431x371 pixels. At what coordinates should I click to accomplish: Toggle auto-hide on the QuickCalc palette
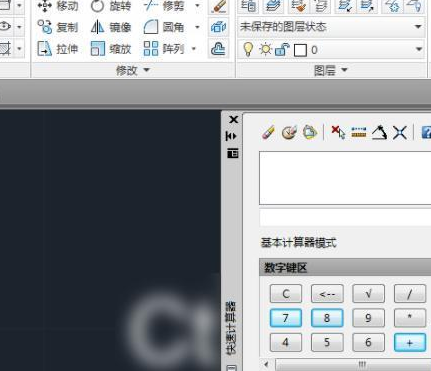pyautogui.click(x=231, y=136)
